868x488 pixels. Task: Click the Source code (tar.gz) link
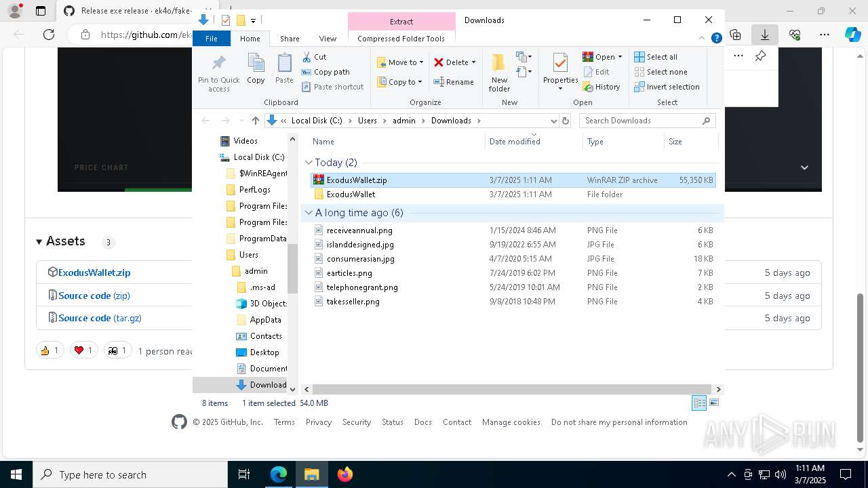pos(100,318)
